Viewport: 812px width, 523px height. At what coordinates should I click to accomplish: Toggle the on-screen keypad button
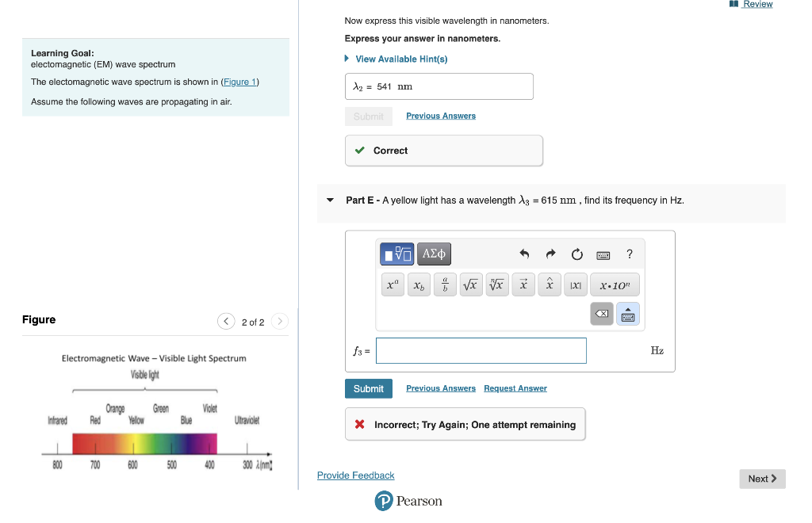628,314
